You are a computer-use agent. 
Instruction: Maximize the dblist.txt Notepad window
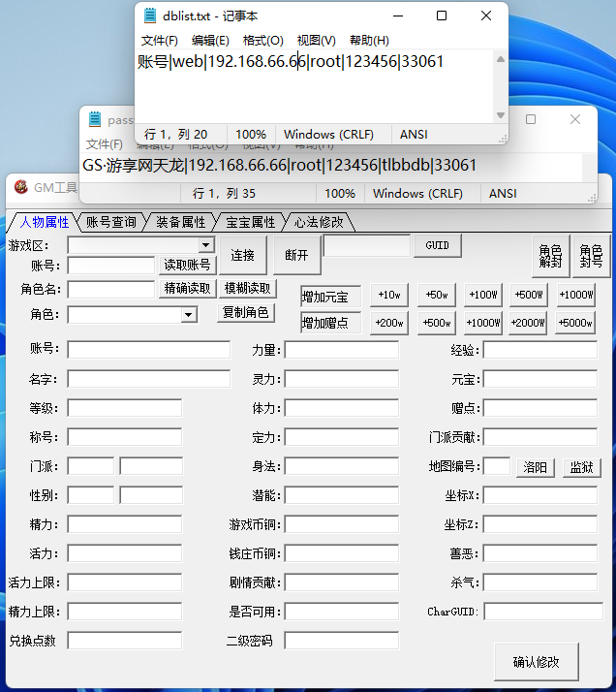[442, 16]
